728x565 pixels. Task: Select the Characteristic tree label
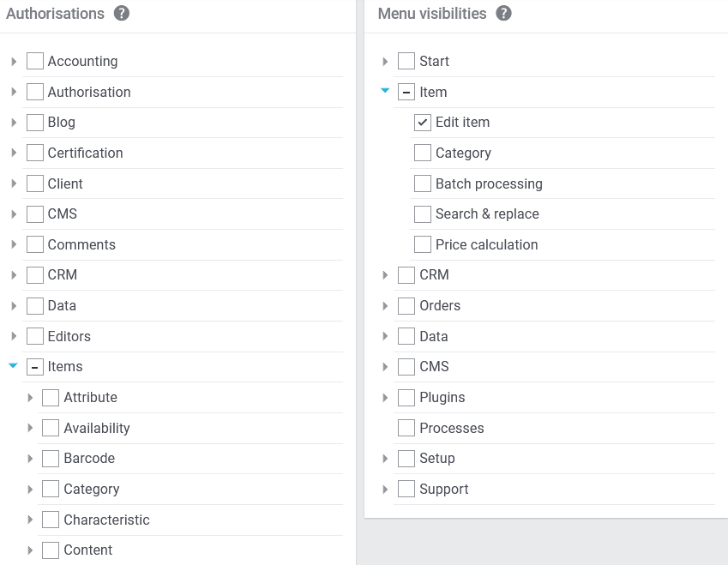point(107,520)
